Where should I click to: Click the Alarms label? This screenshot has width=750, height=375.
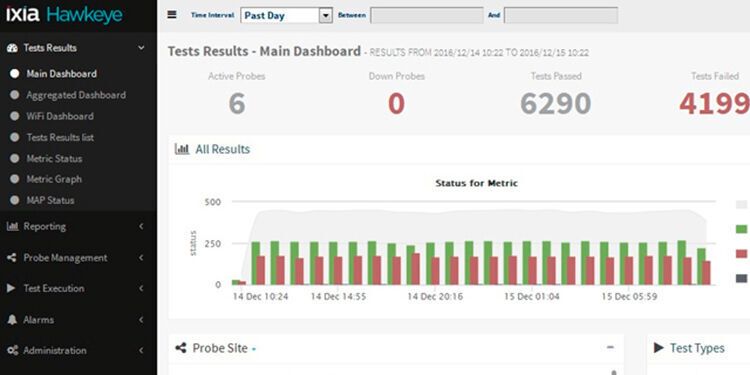(38, 320)
